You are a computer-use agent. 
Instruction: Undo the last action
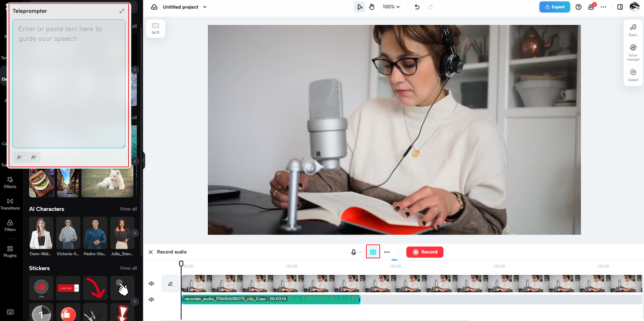[x=417, y=7]
